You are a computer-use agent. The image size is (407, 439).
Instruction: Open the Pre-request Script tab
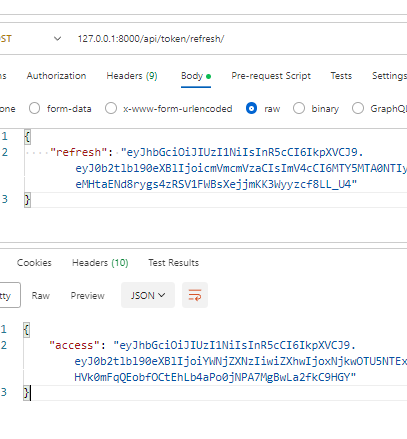click(271, 76)
